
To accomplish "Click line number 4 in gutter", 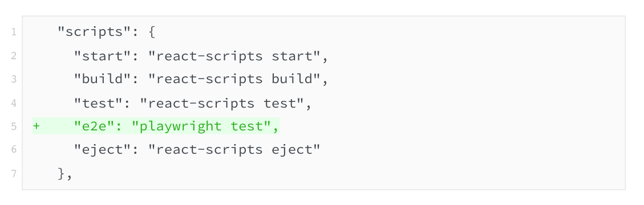I will [14, 103].
